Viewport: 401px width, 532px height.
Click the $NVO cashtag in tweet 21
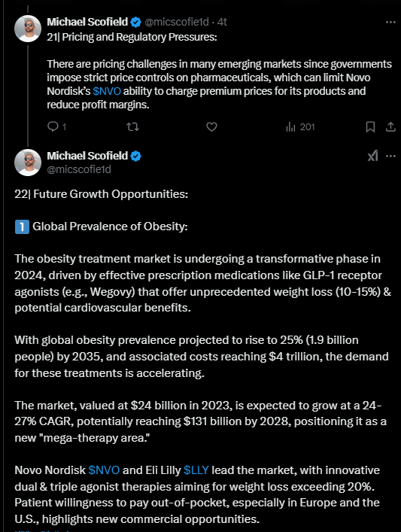tap(107, 91)
